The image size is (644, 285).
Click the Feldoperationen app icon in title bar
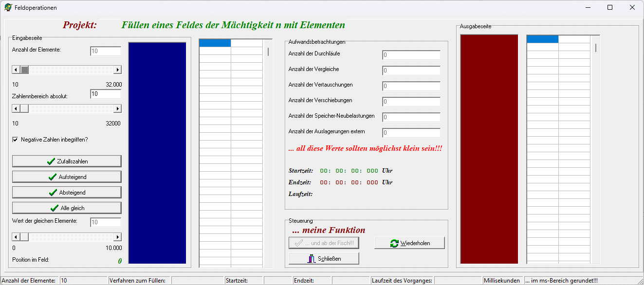click(x=8, y=8)
